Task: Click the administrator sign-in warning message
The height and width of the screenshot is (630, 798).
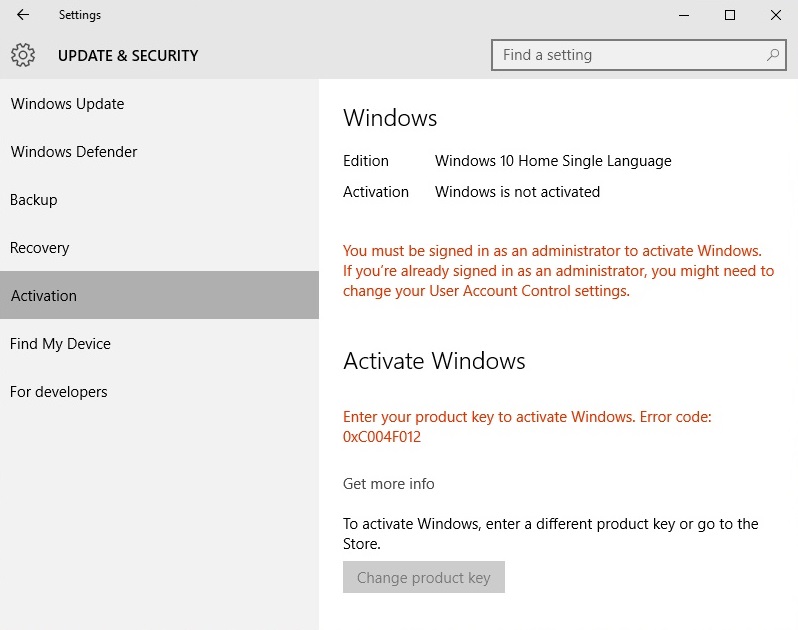Action: pyautogui.click(x=558, y=271)
